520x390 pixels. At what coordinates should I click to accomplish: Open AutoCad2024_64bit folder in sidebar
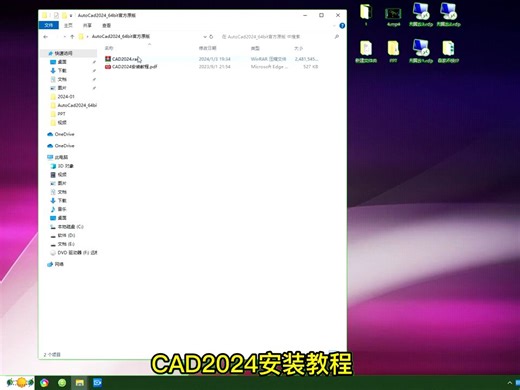(77, 105)
